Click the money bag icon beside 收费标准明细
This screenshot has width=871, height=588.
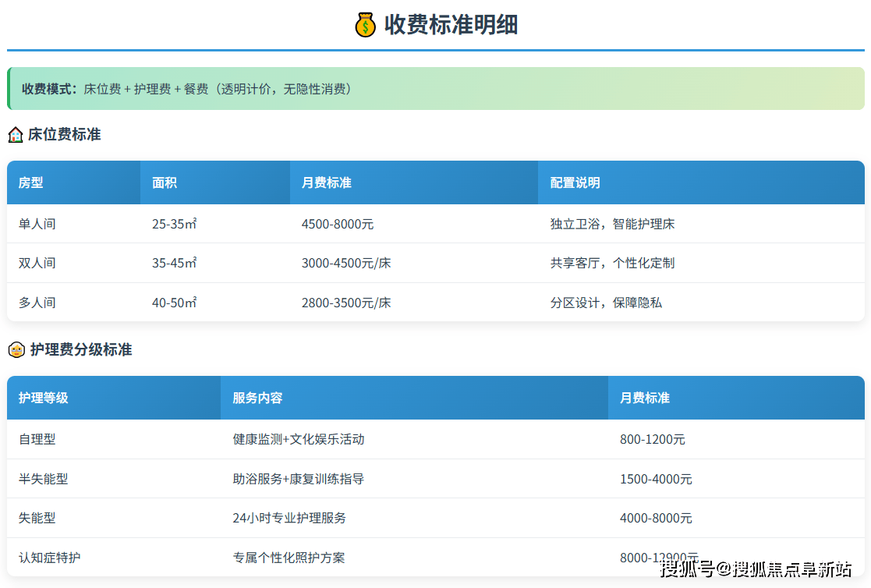(363, 24)
